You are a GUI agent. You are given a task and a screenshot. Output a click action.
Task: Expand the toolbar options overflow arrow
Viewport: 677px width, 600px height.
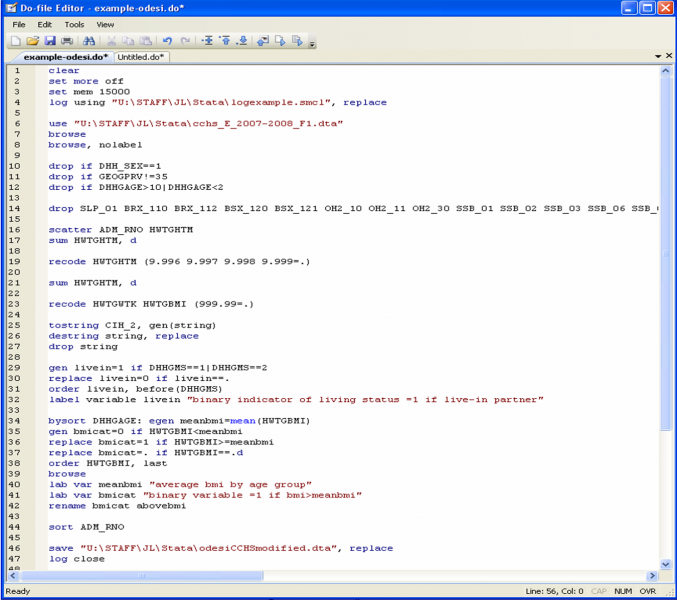312,44
